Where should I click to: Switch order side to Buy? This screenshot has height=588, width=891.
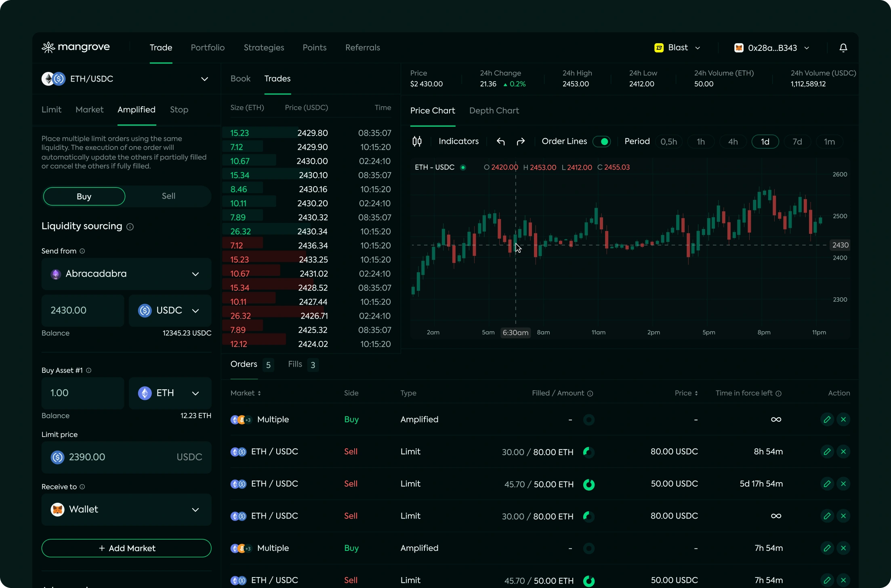tap(84, 196)
